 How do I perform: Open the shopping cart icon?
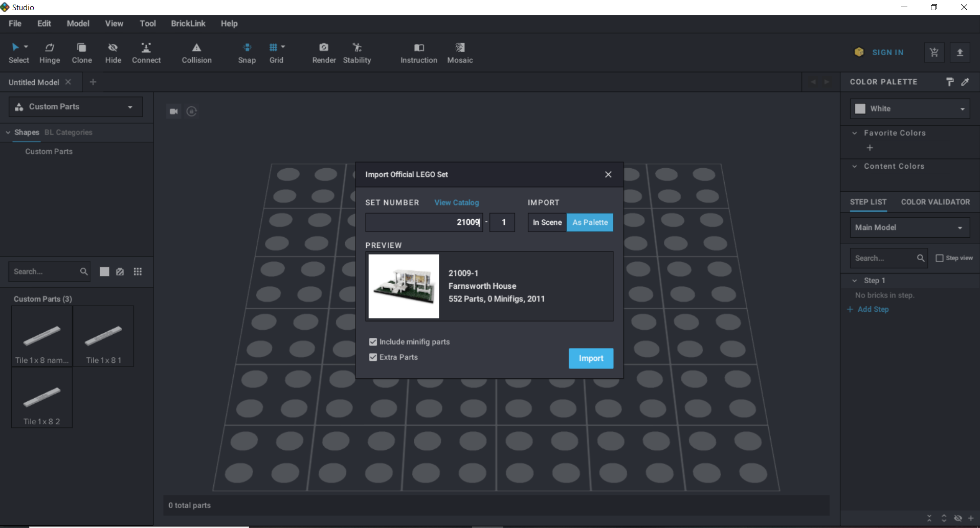pos(934,52)
